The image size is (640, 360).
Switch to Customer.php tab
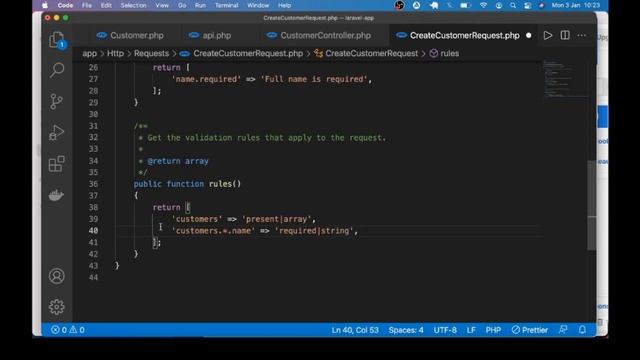pyautogui.click(x=130, y=36)
